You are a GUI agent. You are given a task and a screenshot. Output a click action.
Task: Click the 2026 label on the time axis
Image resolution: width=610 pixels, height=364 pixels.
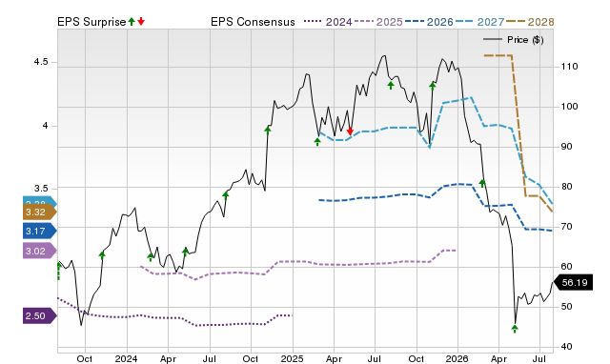coord(457,358)
